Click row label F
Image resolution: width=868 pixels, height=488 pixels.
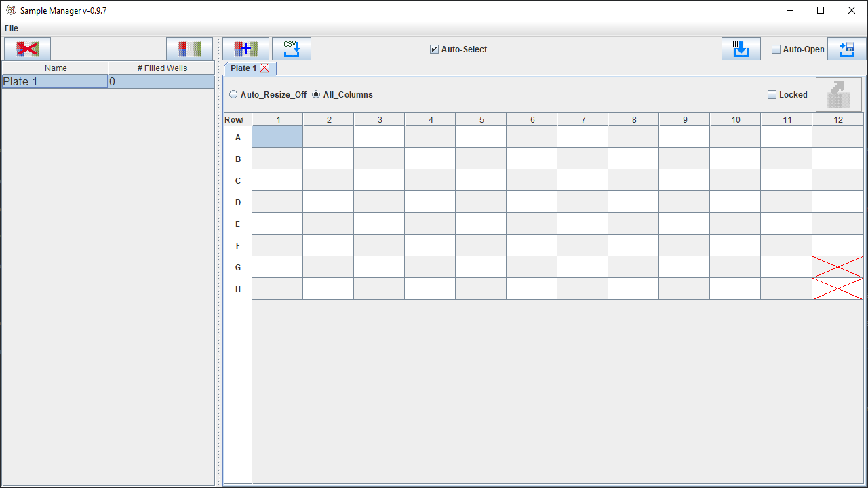[238, 245]
